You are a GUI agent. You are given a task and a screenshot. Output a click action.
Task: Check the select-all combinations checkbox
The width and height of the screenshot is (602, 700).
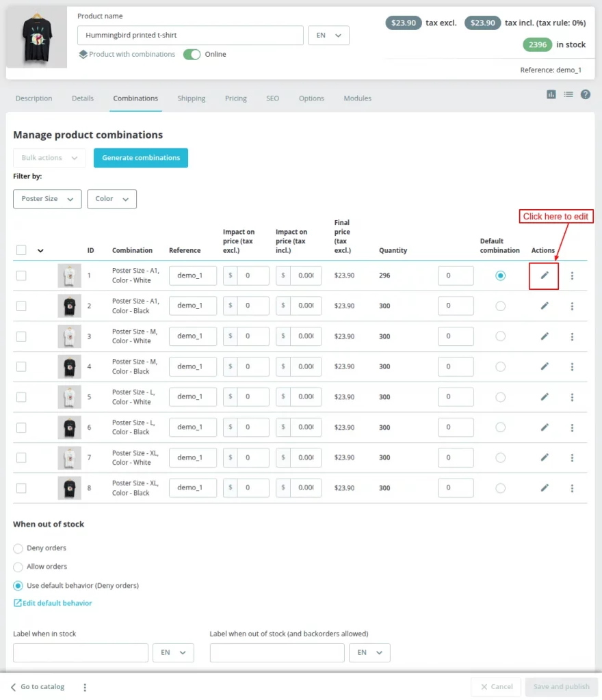pos(21,250)
